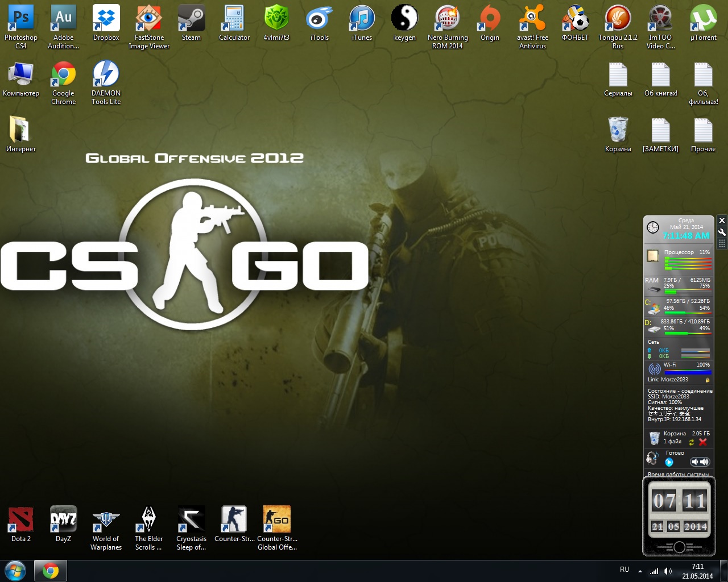Expand the hidden system tray icons arrow
Image resolution: width=728 pixels, height=582 pixels.
[640, 571]
